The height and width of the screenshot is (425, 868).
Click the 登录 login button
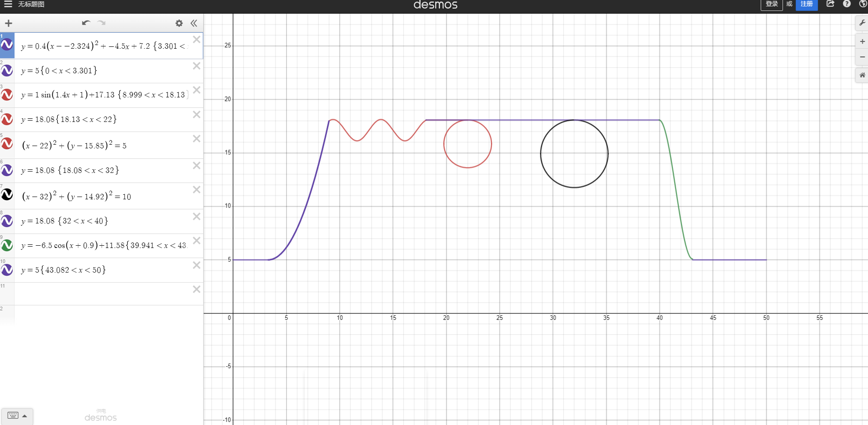point(772,5)
